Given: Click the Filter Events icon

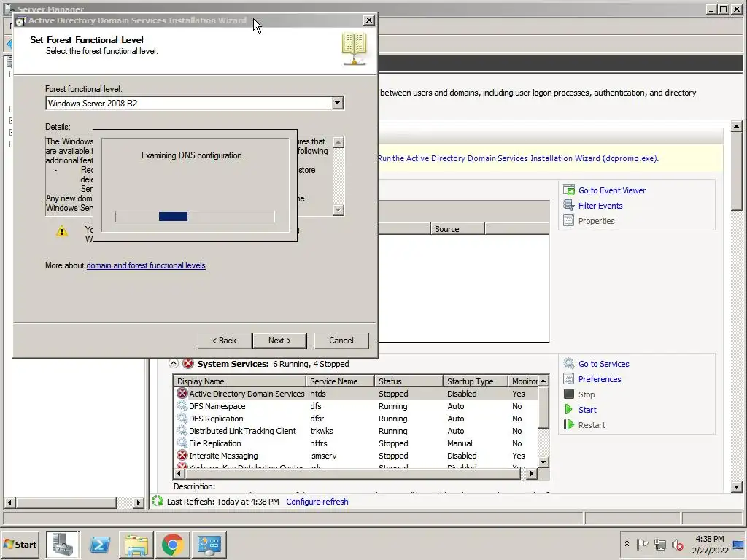Looking at the screenshot, I should click(569, 205).
